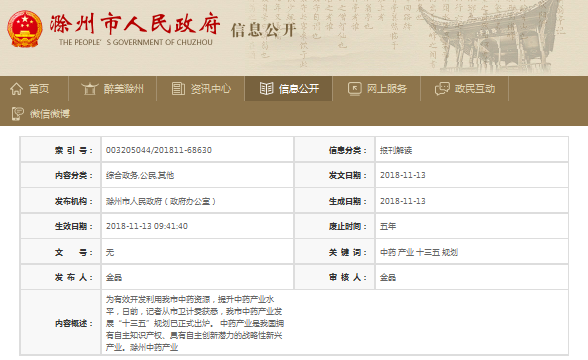
Task: Click the 五年 value
Action: point(388,226)
